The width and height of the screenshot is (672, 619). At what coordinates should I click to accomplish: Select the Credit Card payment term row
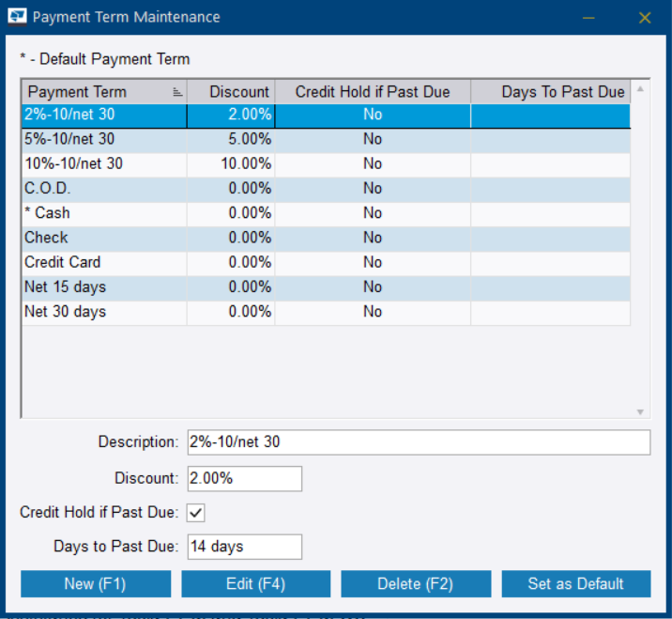pyautogui.click(x=103, y=262)
